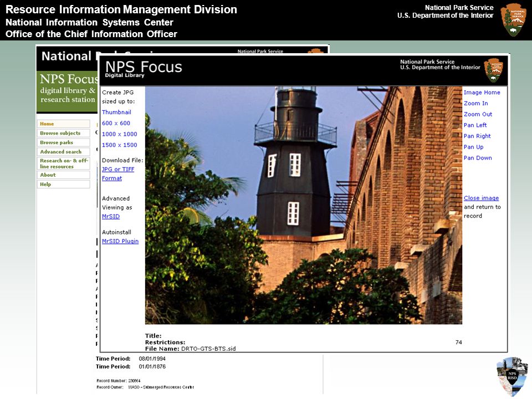The width and height of the screenshot is (532, 399).
Task: Click the lighthouse photo in the viewer
Action: coord(303,205)
